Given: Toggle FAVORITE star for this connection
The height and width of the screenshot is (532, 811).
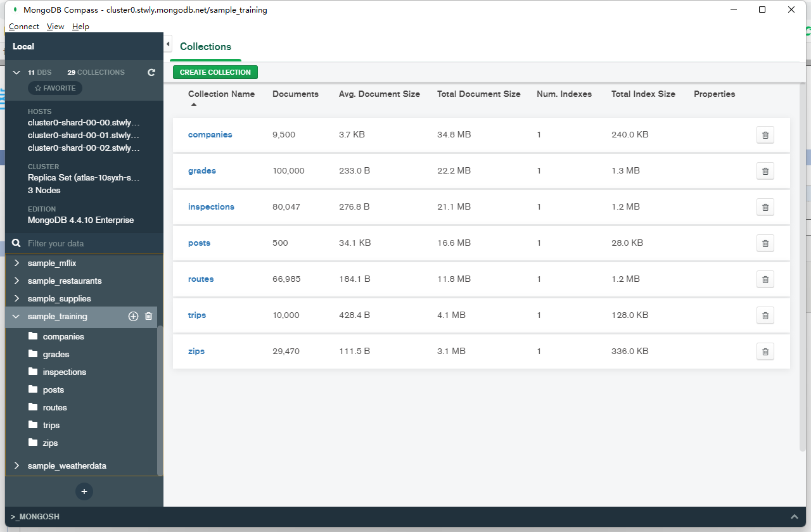Looking at the screenshot, I should [55, 88].
